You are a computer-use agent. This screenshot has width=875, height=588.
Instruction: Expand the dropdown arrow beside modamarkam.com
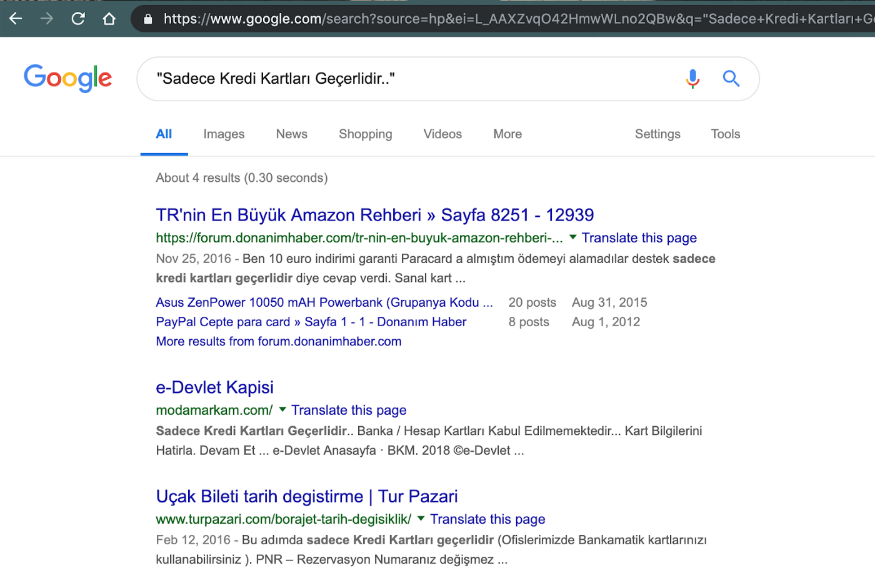coord(282,410)
